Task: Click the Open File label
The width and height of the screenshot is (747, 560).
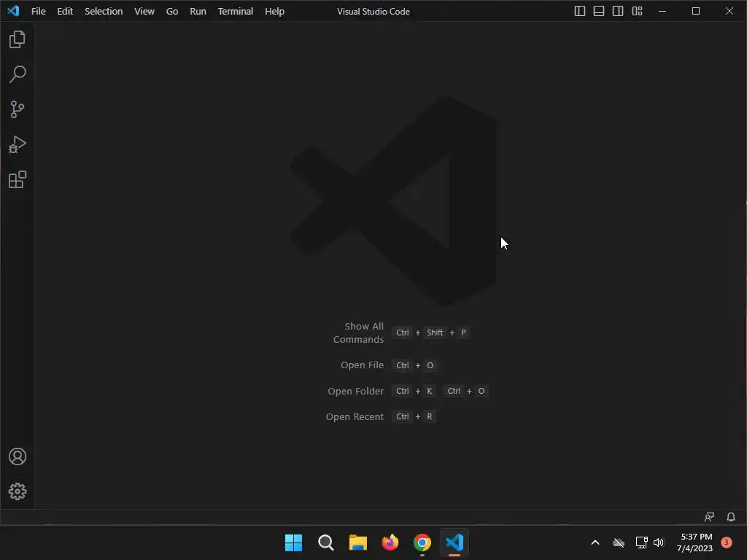Action: pos(362,365)
